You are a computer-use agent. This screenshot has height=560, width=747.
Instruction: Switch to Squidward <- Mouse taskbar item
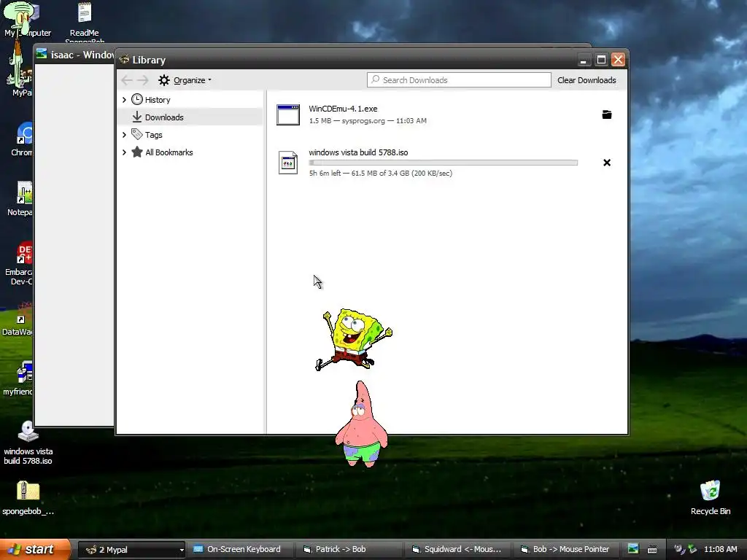(x=457, y=550)
